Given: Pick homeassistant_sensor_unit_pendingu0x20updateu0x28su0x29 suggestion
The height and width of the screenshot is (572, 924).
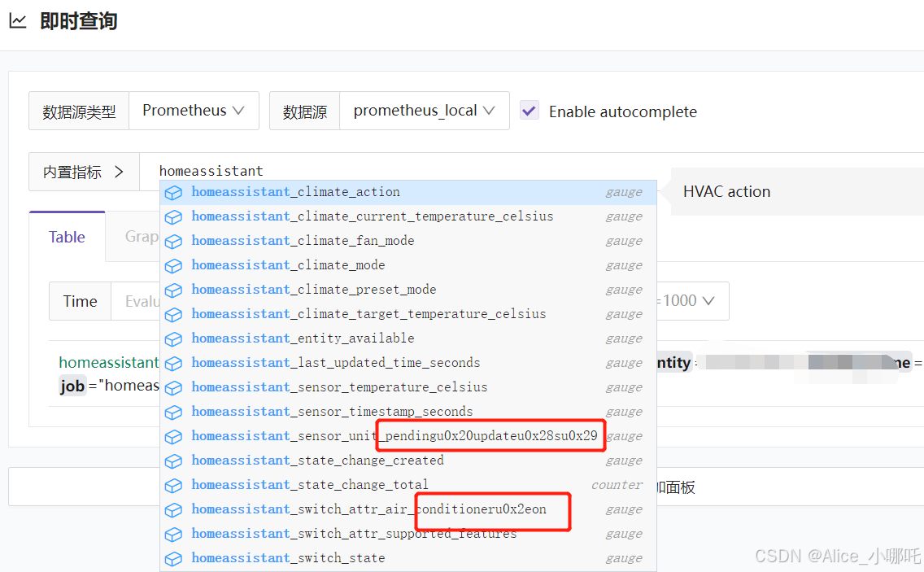Looking at the screenshot, I should coord(408,436).
